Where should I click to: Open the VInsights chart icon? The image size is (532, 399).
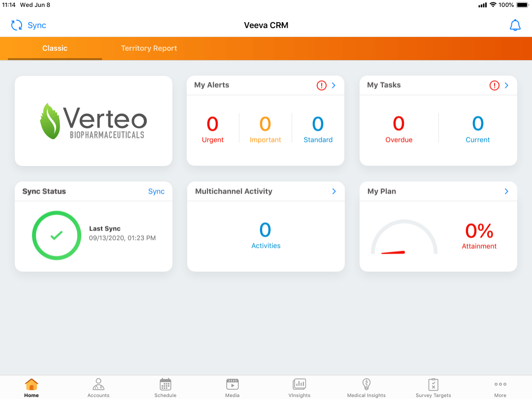point(299,384)
